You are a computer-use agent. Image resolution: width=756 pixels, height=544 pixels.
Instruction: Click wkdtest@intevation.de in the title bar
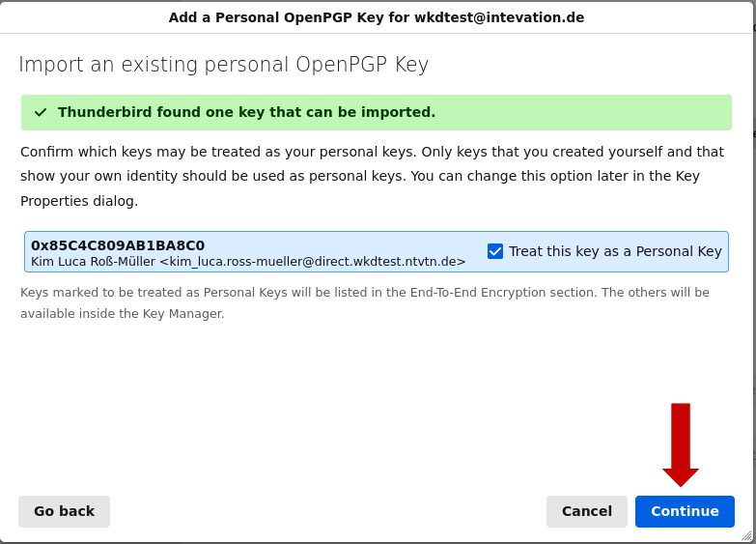click(x=499, y=17)
